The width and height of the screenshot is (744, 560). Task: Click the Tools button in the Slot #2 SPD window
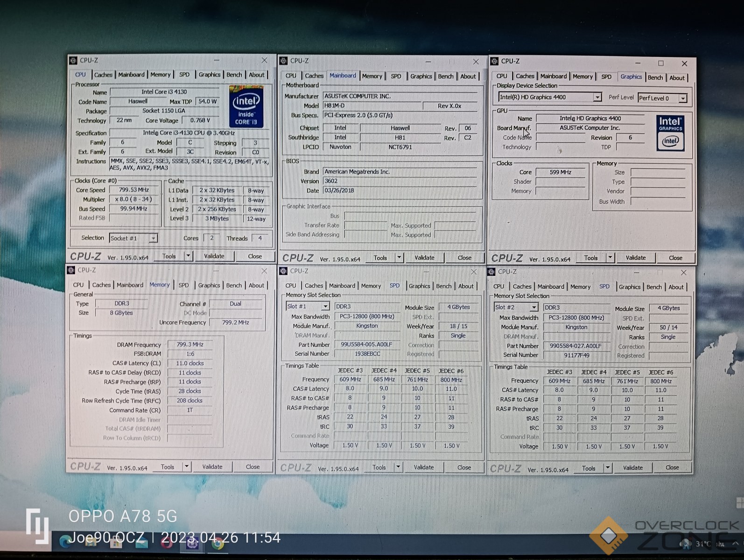pyautogui.click(x=589, y=468)
